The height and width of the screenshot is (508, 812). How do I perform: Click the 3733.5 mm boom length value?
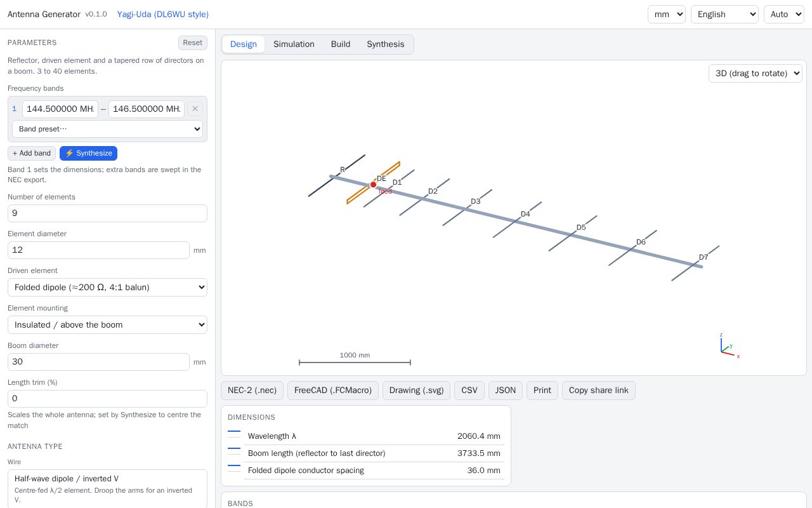coord(479,453)
